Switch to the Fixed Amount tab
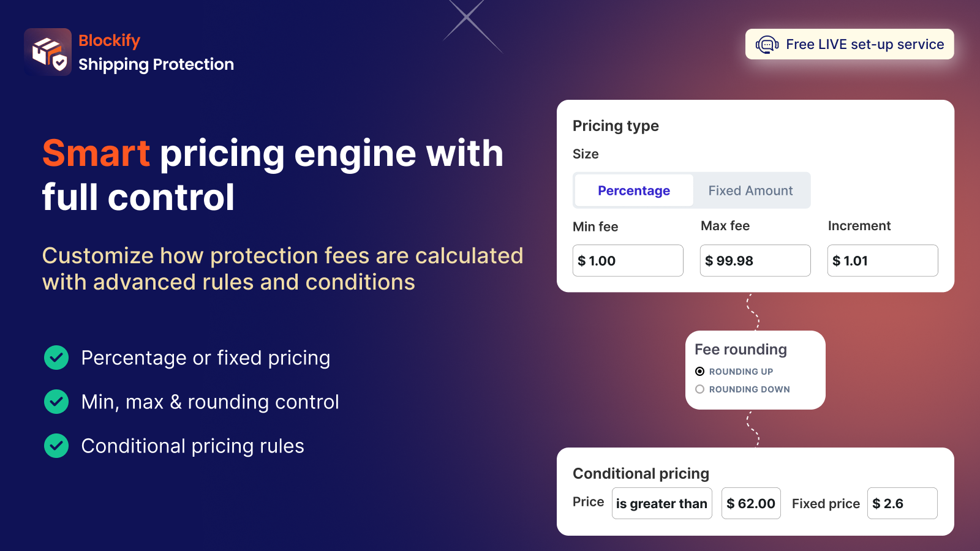Screen dimensions: 980x551 (750, 190)
